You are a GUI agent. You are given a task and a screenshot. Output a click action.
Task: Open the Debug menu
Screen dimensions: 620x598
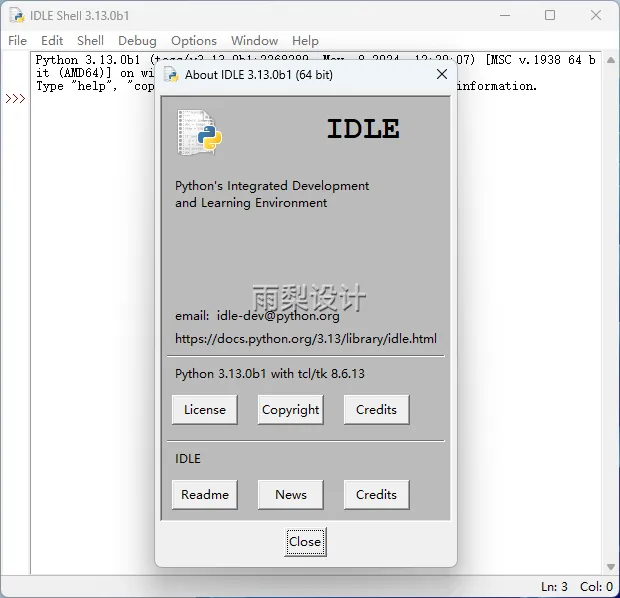point(137,40)
